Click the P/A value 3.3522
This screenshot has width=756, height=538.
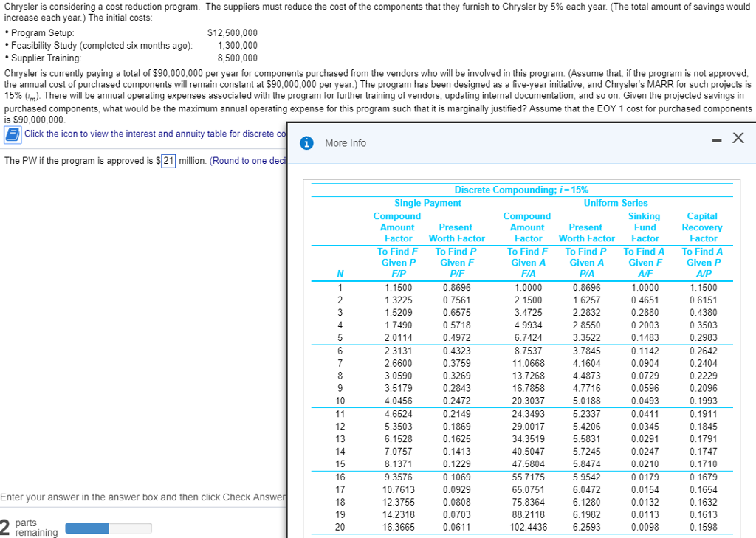[586, 337]
